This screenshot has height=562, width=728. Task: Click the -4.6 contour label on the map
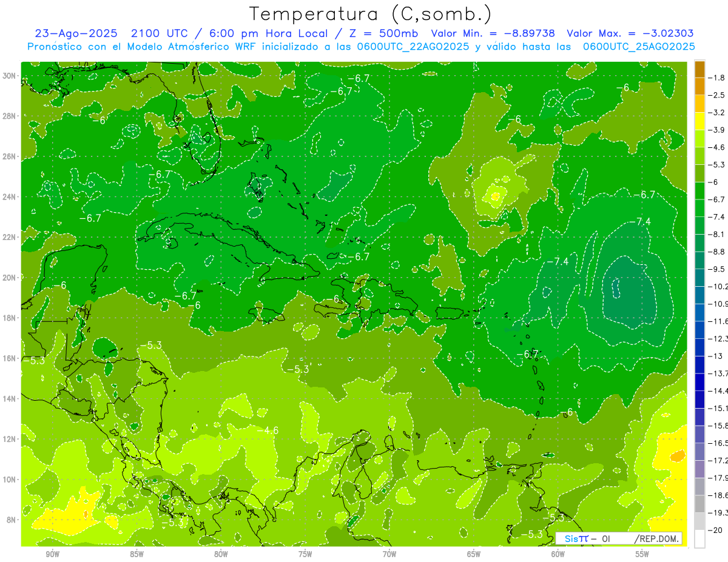[268, 430]
